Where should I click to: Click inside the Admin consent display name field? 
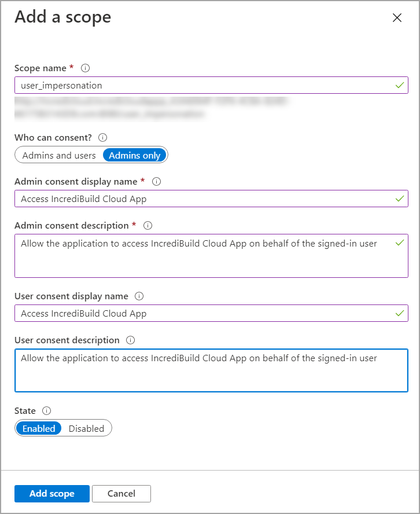coord(211,199)
